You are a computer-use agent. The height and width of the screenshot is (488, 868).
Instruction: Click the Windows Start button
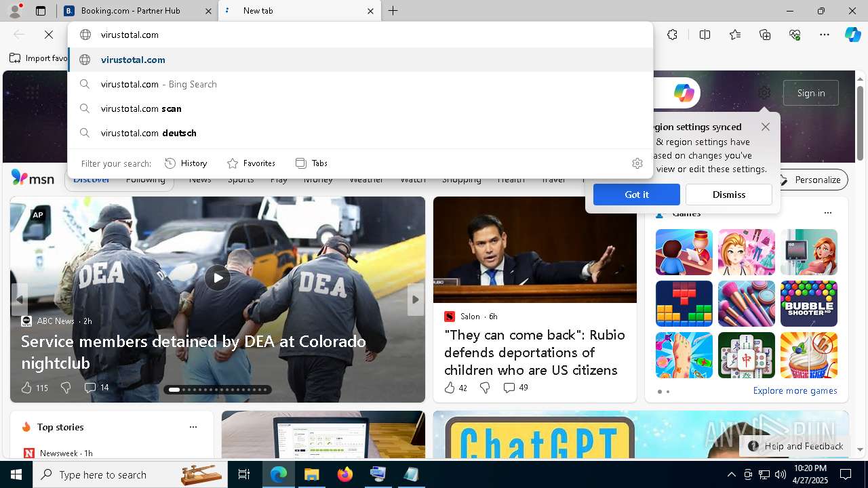tap(16, 474)
